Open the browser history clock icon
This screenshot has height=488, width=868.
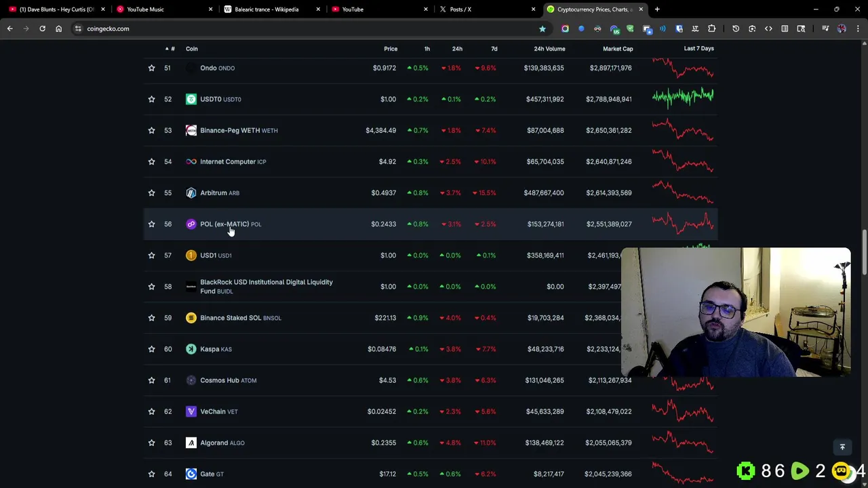(736, 28)
